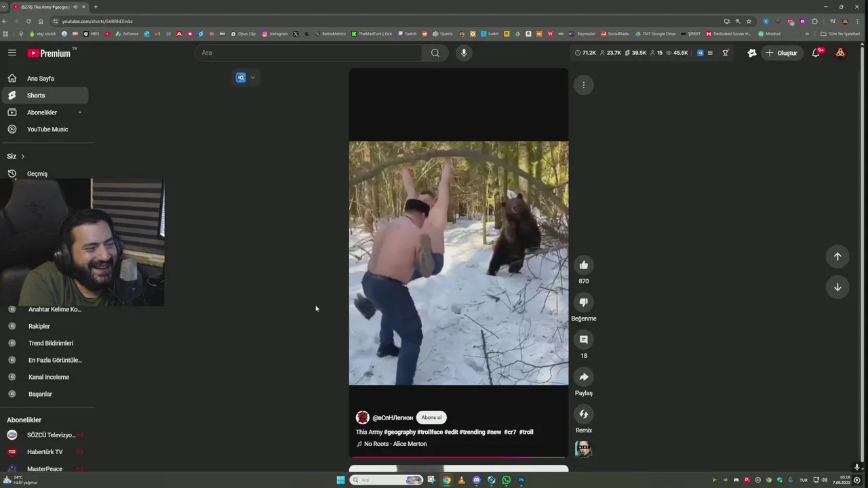Open MasterPeace subscription
The width and height of the screenshot is (868, 488).
coord(45,469)
